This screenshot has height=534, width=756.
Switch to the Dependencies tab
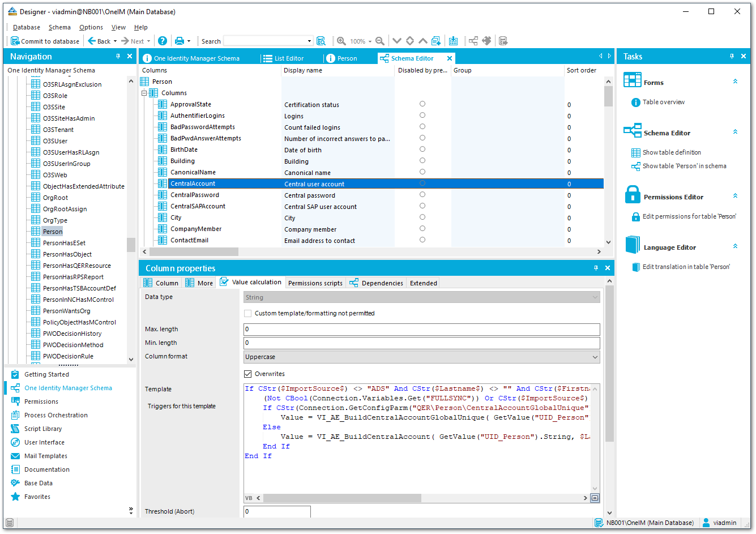(x=377, y=283)
